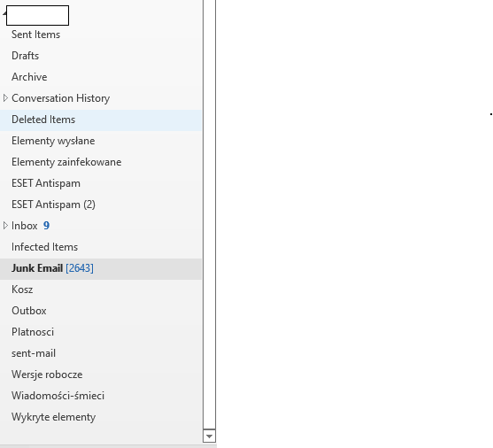
Task: Expand the Inbox folder subtree
Action: pos(5,226)
